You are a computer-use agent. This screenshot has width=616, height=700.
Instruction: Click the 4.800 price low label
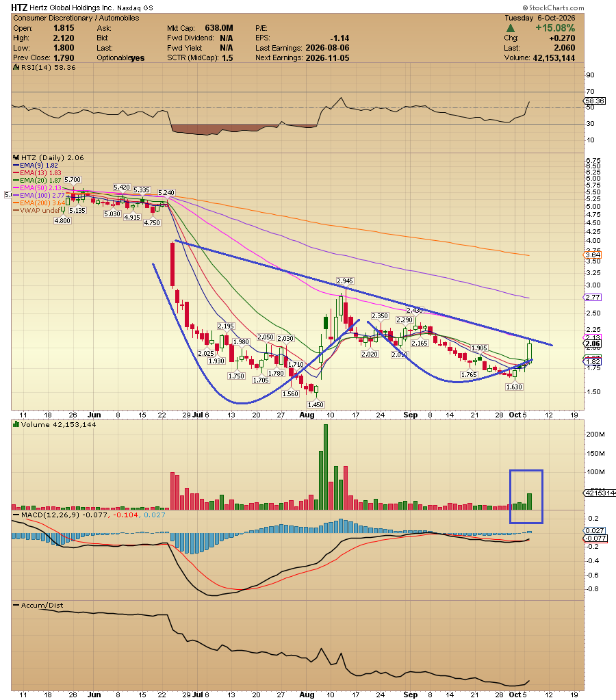62,220
